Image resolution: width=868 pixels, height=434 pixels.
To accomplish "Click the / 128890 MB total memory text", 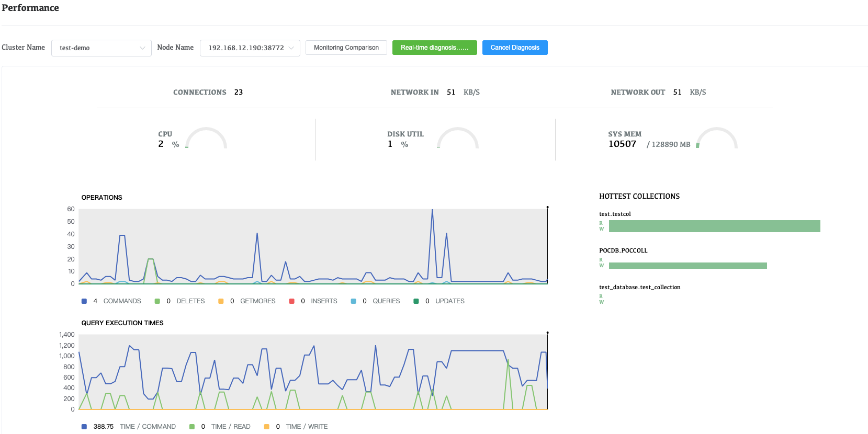I will coord(669,144).
